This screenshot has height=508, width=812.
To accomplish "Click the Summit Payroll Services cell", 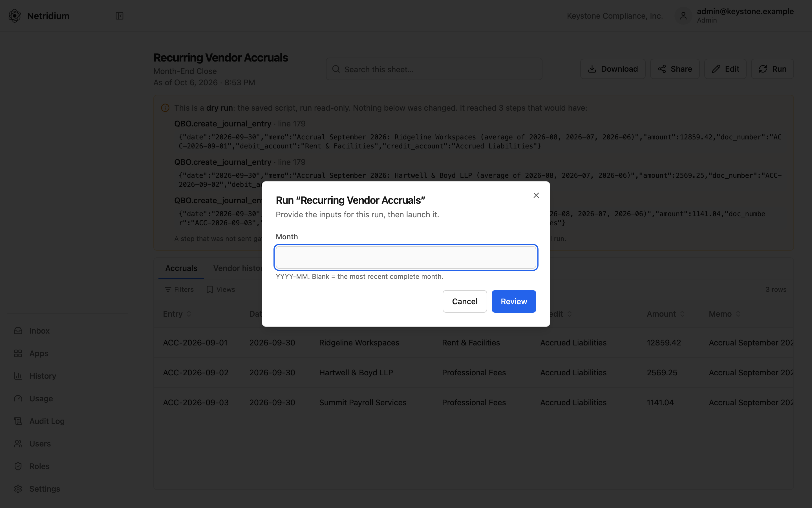I will (x=363, y=402).
